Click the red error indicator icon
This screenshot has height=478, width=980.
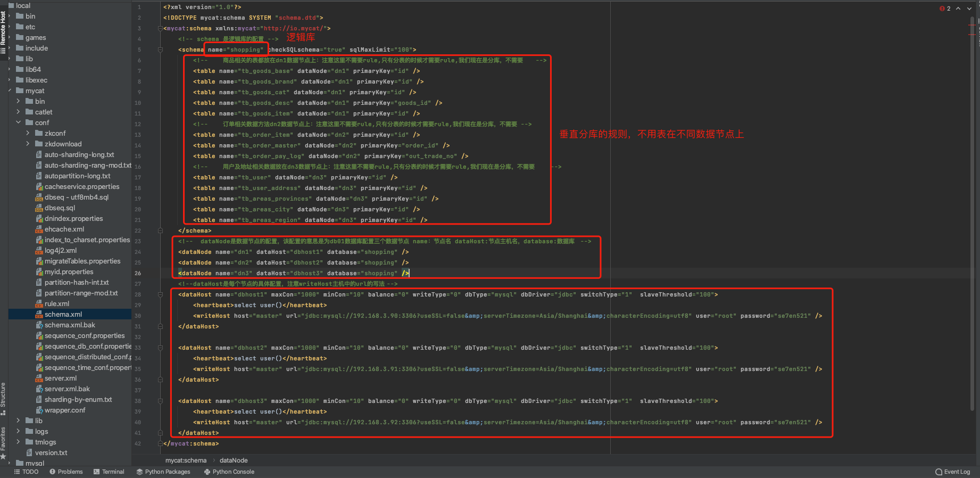tap(942, 9)
